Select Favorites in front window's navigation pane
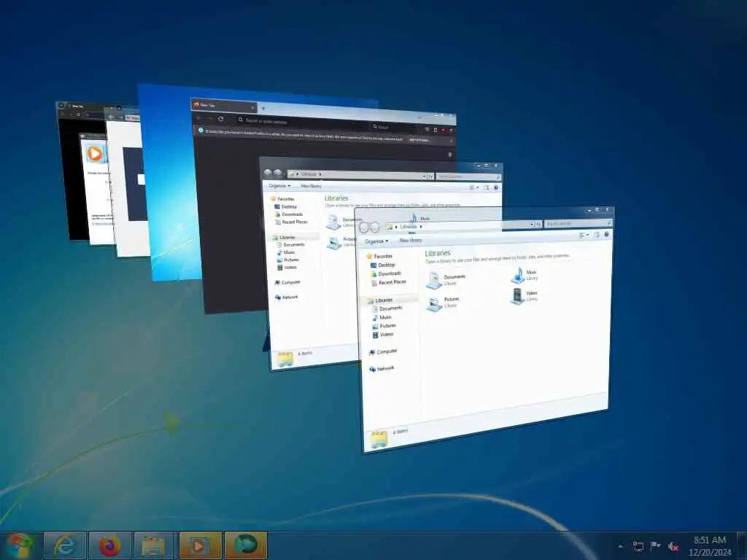 [379, 256]
